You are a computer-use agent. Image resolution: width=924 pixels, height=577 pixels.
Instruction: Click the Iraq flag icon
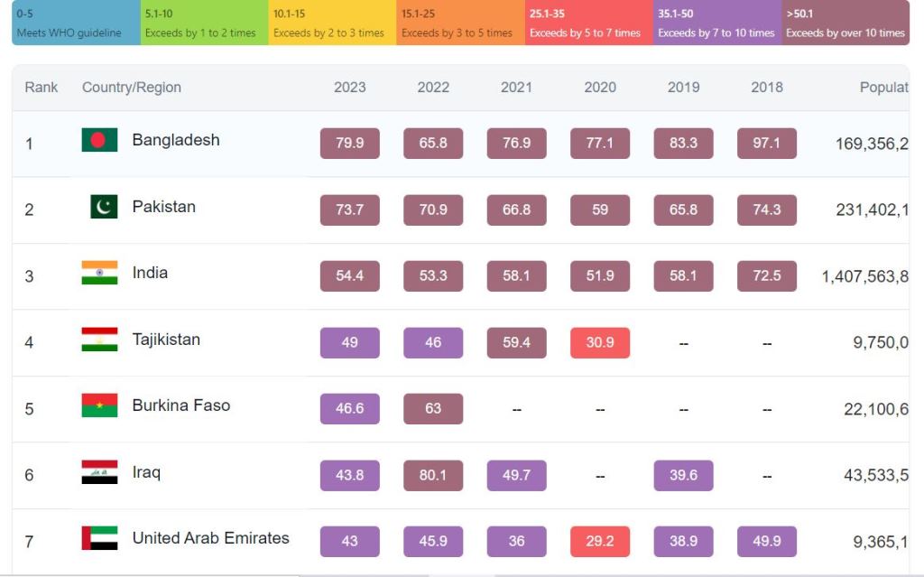tap(99, 472)
